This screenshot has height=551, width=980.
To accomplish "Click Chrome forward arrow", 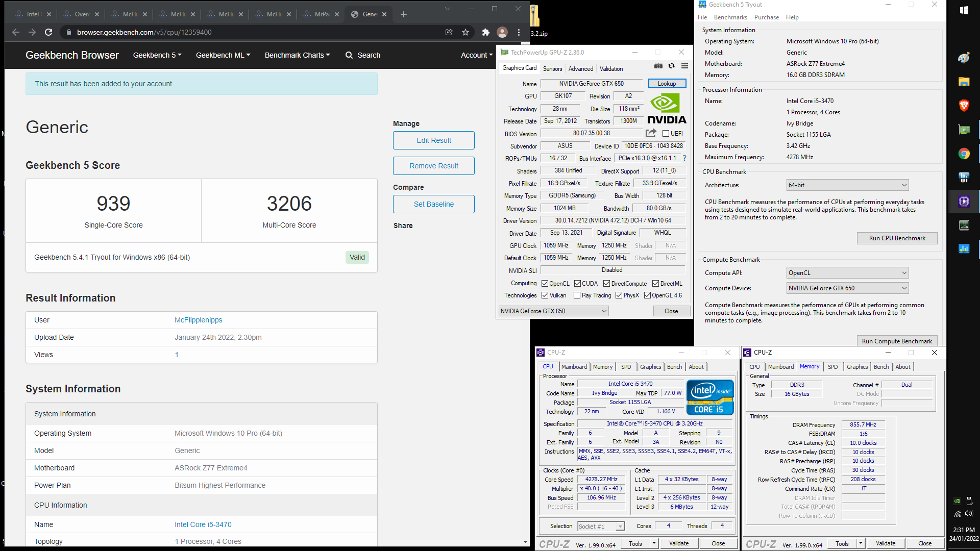I will click(x=32, y=32).
